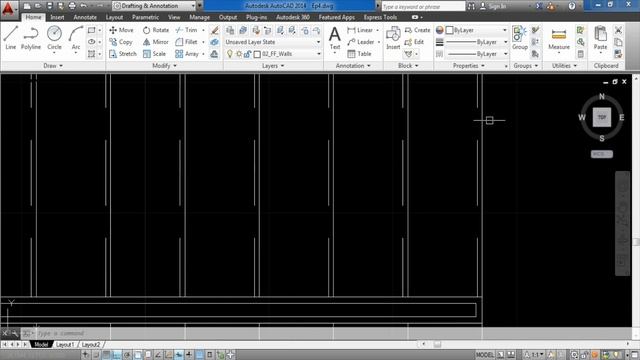Screen dimensions: 640x360
Task: Open the Parametric ribbon tab
Action: (x=145, y=17)
